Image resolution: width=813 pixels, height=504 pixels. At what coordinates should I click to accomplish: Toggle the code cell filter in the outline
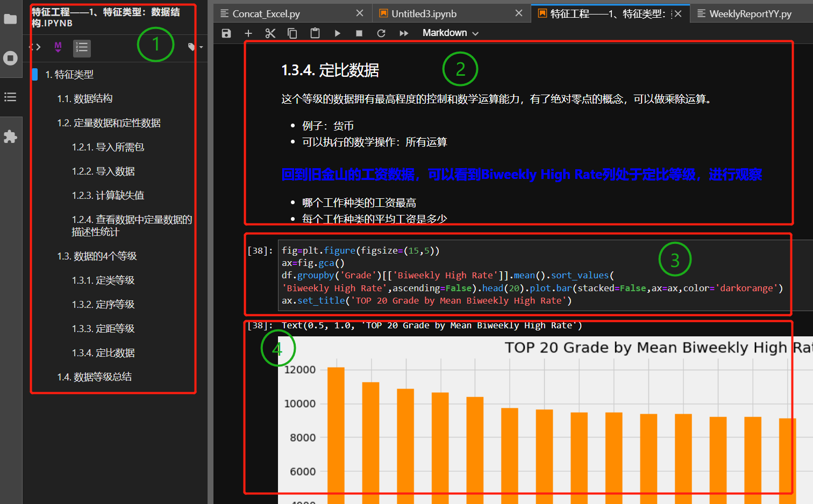point(35,47)
